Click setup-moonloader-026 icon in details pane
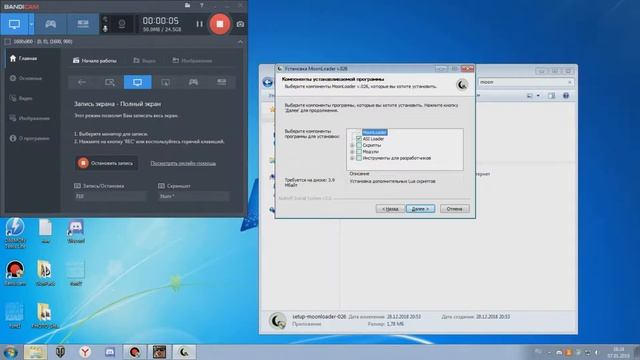The width and height of the screenshot is (640, 360). point(278,320)
